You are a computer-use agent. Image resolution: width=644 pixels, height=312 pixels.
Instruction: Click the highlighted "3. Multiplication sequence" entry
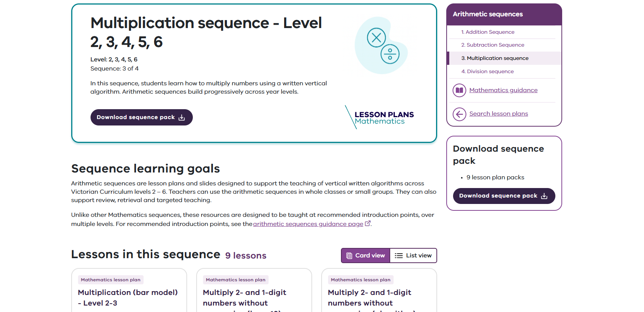[495, 58]
